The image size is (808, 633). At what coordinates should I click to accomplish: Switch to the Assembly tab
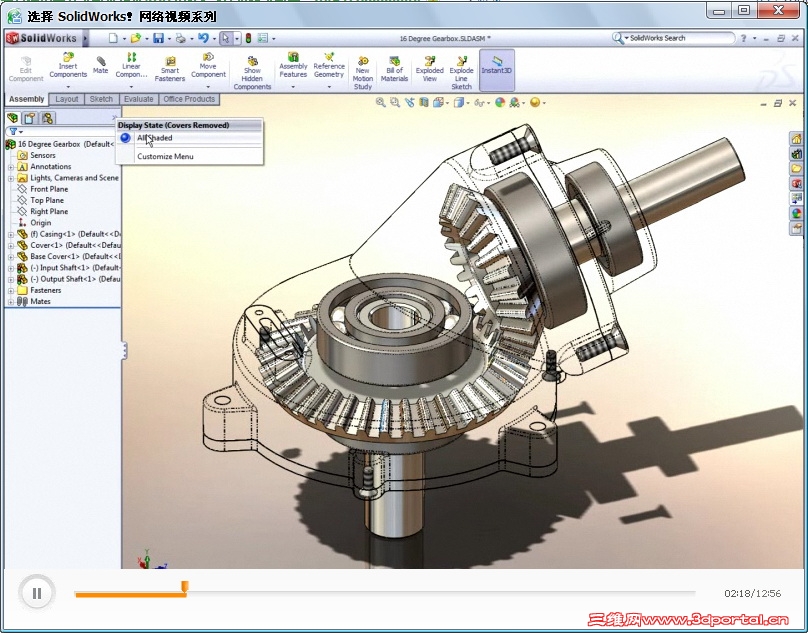click(27, 99)
